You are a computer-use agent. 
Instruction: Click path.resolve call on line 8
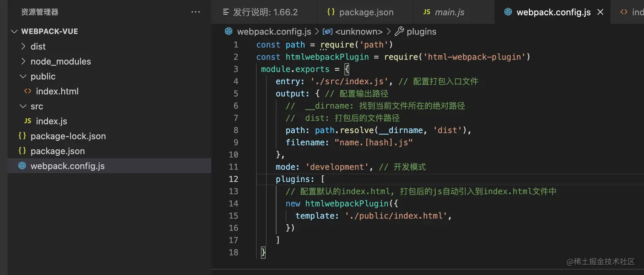click(x=344, y=130)
